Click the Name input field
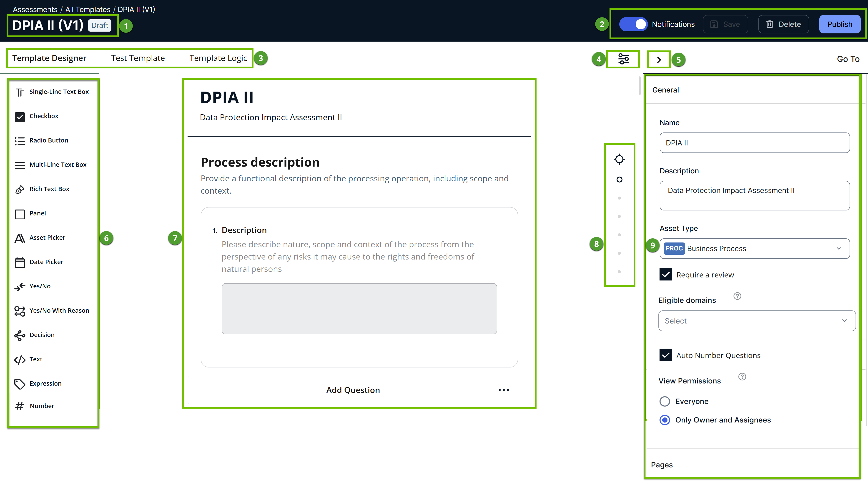 click(754, 143)
